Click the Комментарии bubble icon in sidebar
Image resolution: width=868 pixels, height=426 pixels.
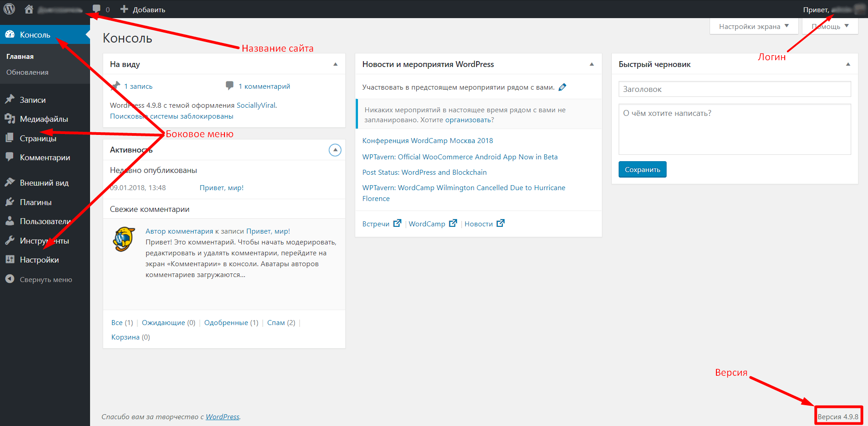click(x=10, y=157)
